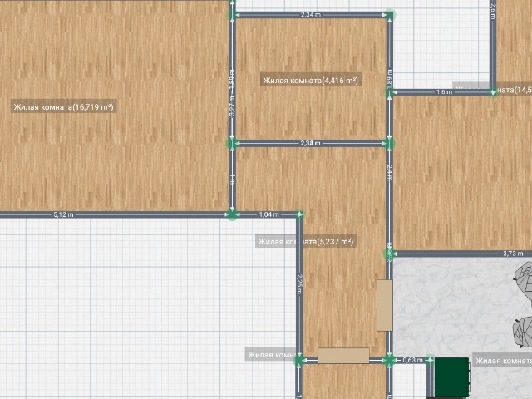Select the 2,25 m vertical wall dimension
Viewport: 532px width, 399px height.
tap(299, 283)
